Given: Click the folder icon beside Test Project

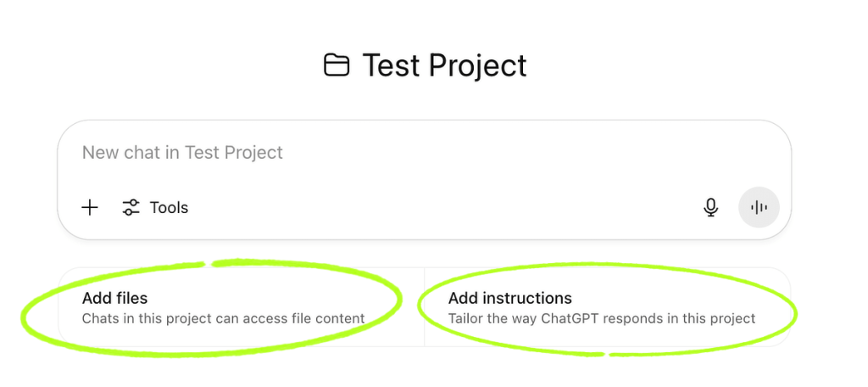Looking at the screenshot, I should [337, 65].
